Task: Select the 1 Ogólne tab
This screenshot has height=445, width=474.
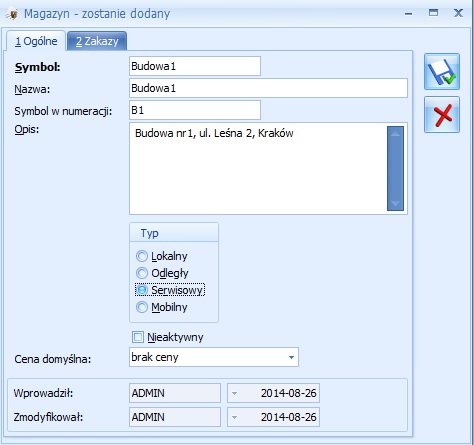Action: pyautogui.click(x=36, y=41)
